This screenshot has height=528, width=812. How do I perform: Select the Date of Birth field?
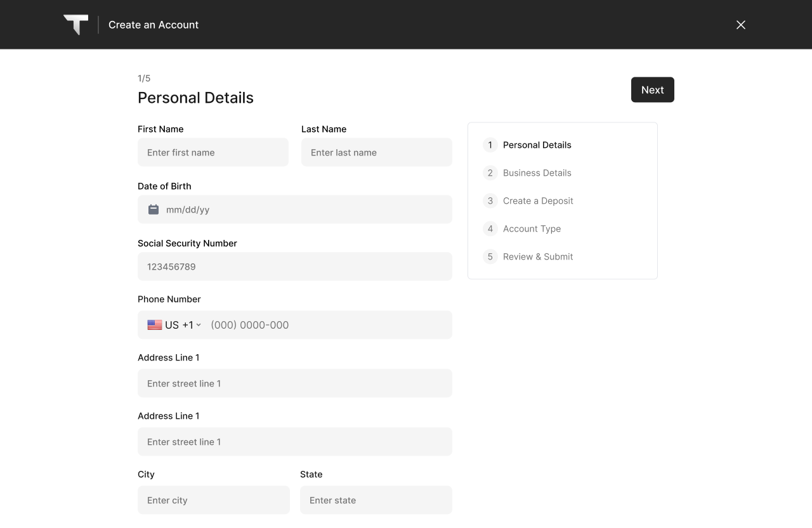pos(304,209)
